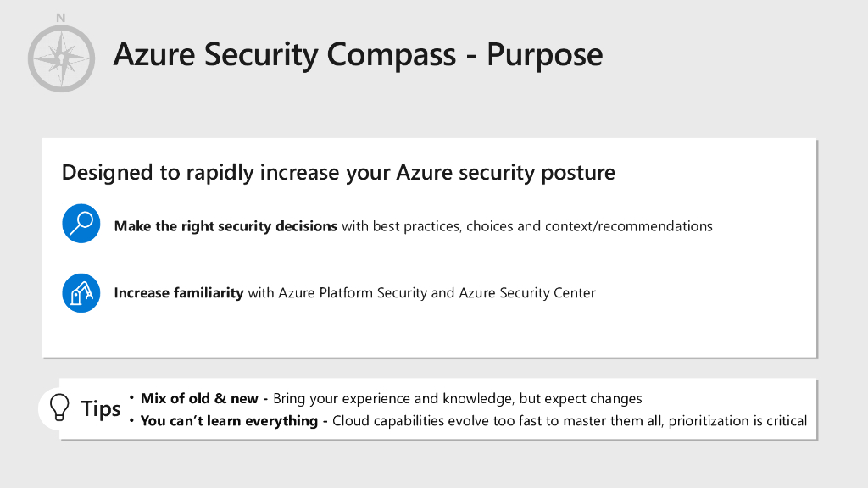Click the "prioritization is critical" phrase
868x488 pixels.
(737, 421)
